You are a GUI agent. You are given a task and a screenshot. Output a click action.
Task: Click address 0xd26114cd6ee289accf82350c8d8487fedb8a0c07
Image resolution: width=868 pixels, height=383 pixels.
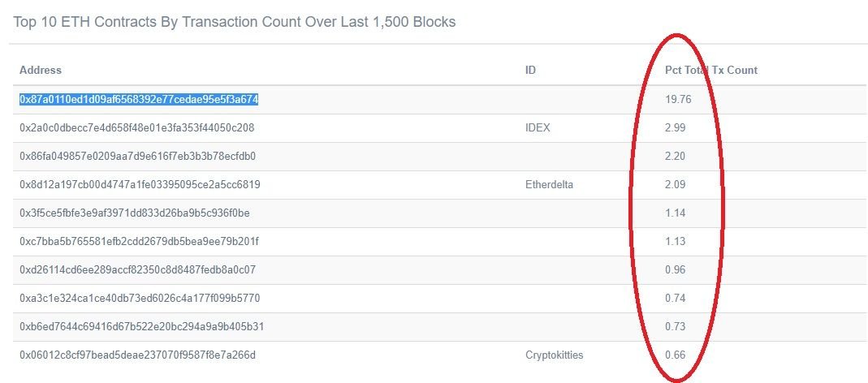point(137,270)
